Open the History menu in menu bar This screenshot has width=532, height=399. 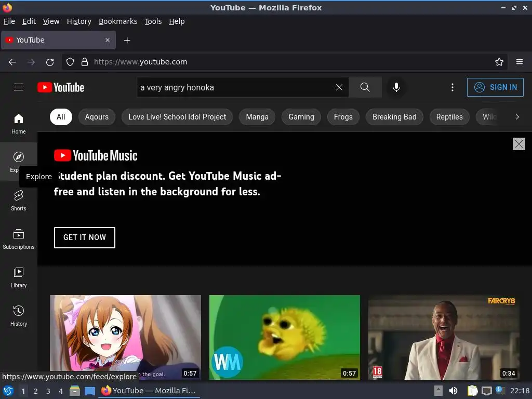pos(79,21)
